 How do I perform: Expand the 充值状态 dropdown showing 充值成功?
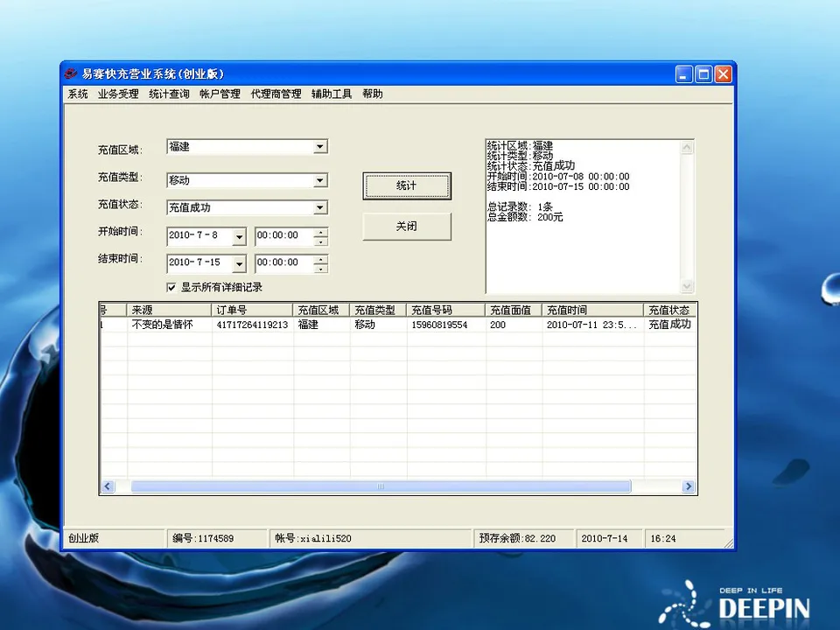click(320, 207)
